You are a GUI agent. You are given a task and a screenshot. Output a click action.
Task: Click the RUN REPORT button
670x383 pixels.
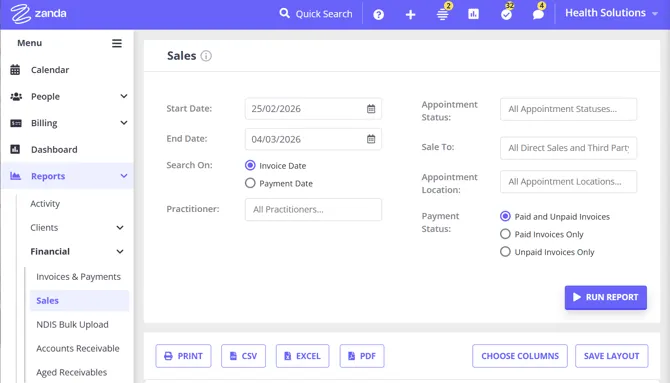(605, 298)
